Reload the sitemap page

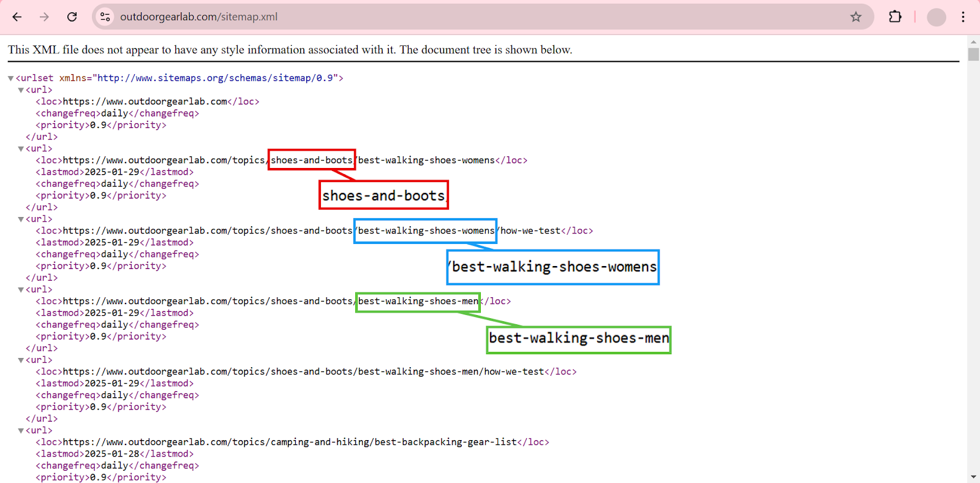tap(72, 17)
